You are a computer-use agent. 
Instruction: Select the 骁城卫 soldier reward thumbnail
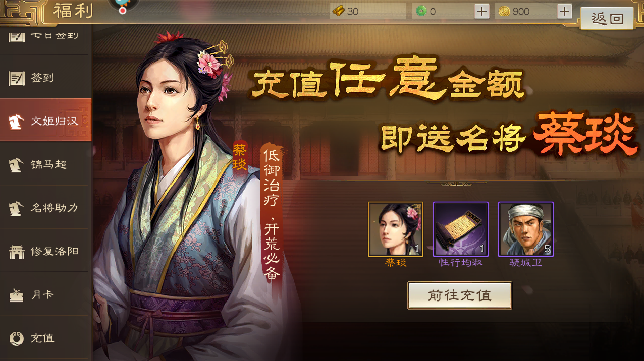point(526,229)
